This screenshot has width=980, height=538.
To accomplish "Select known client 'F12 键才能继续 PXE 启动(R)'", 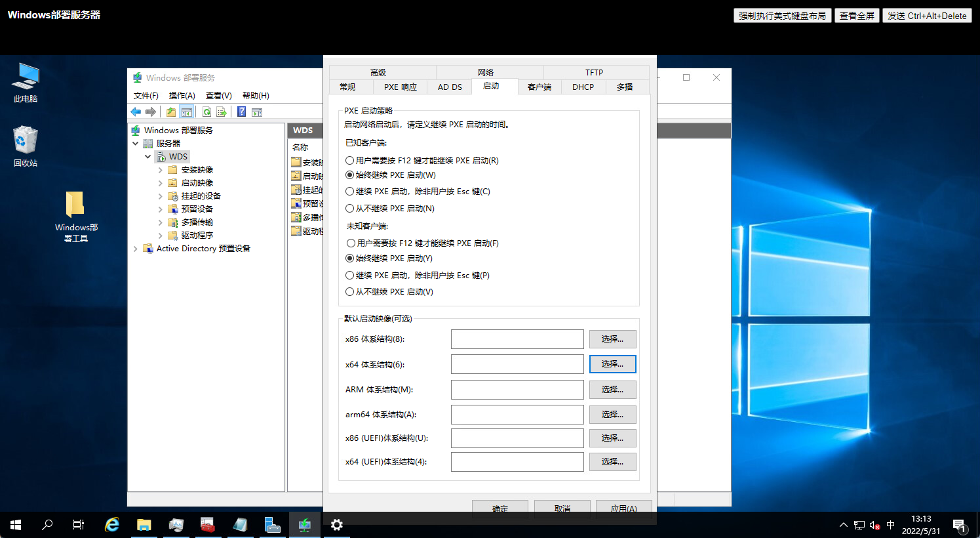I will (422, 160).
